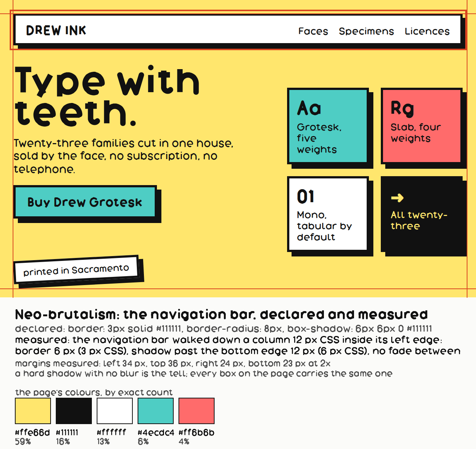Click the printed in Sacramento tag
The width and height of the screenshot is (476, 449).
click(x=76, y=269)
